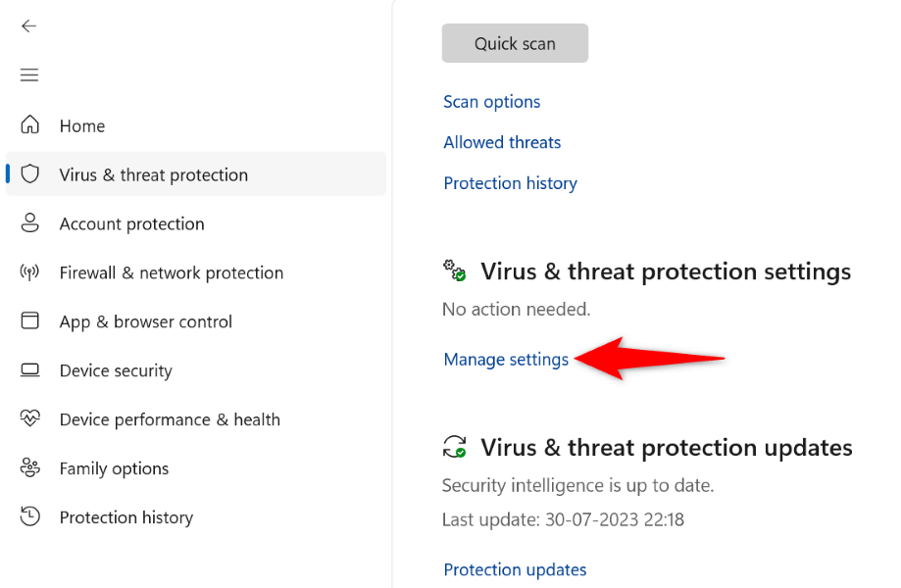Click the Family options people icon
The width and height of the screenshot is (901, 588).
(30, 468)
